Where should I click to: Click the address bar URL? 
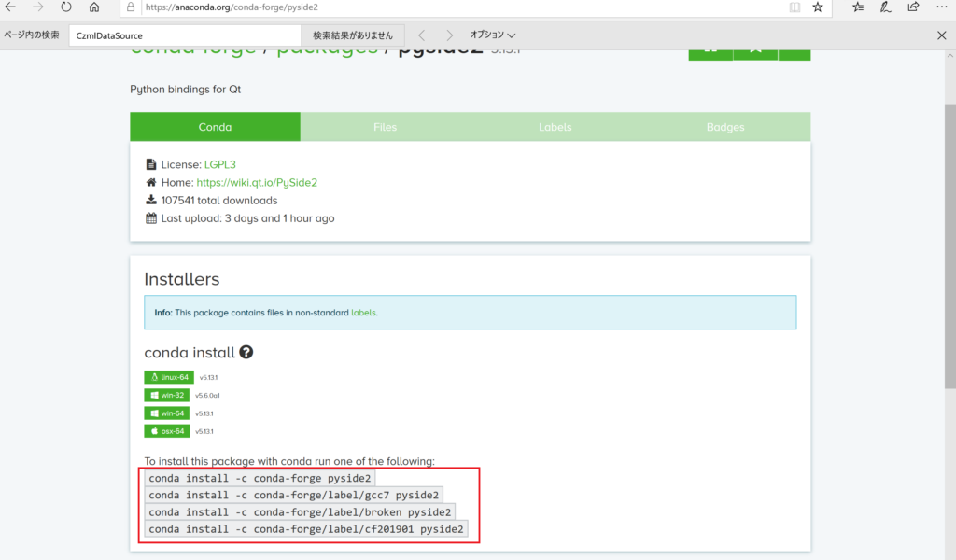[232, 7]
